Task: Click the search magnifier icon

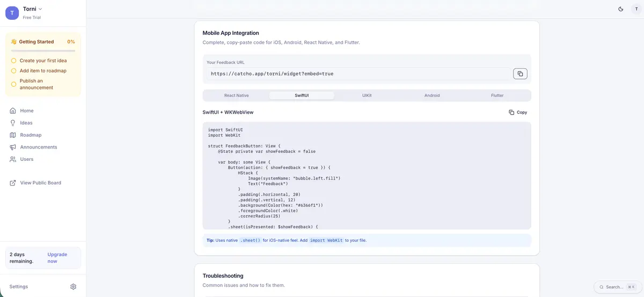Action: click(x=602, y=287)
